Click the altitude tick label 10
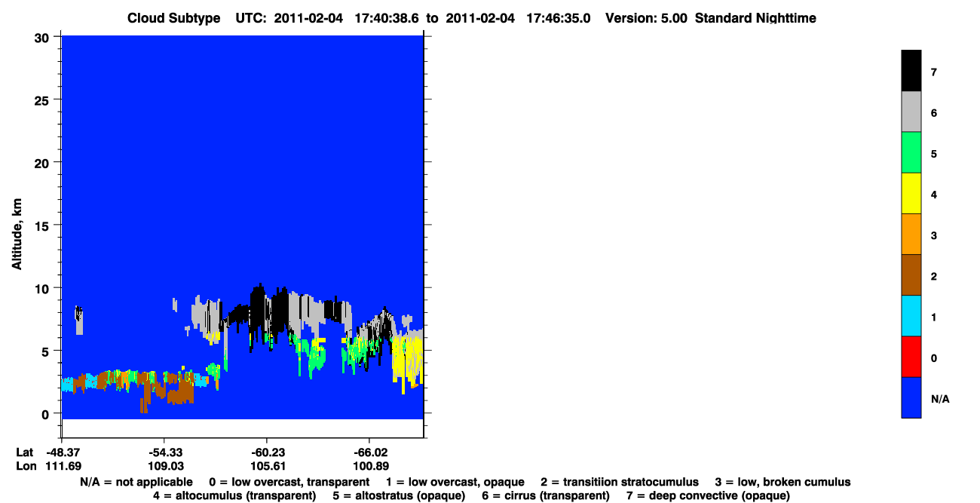This screenshot has width=980, height=503. [x=43, y=288]
